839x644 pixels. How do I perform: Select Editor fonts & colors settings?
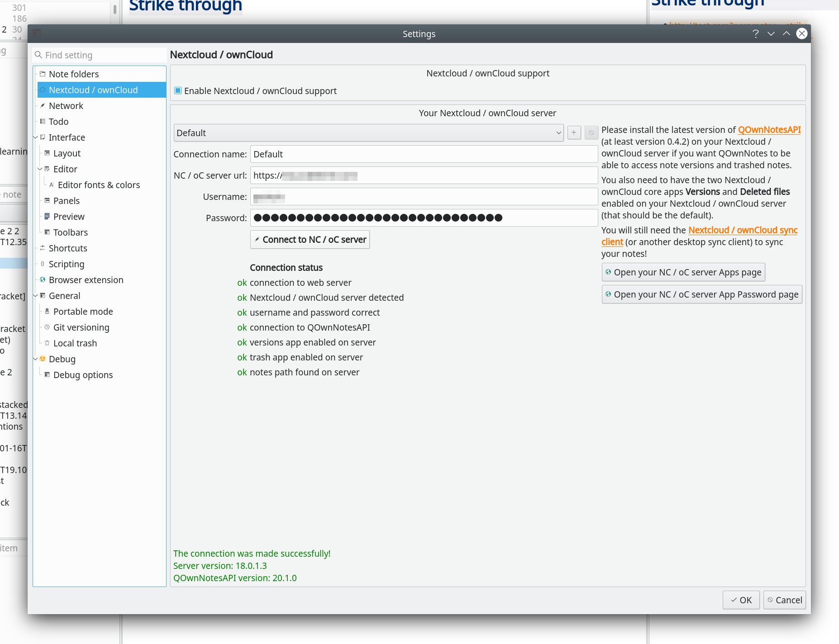click(x=99, y=185)
